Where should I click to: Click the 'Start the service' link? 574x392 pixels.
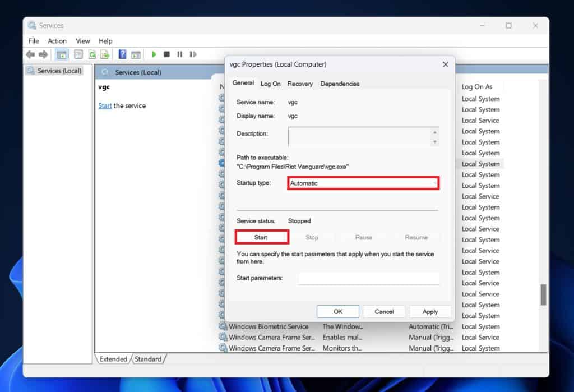pos(105,105)
